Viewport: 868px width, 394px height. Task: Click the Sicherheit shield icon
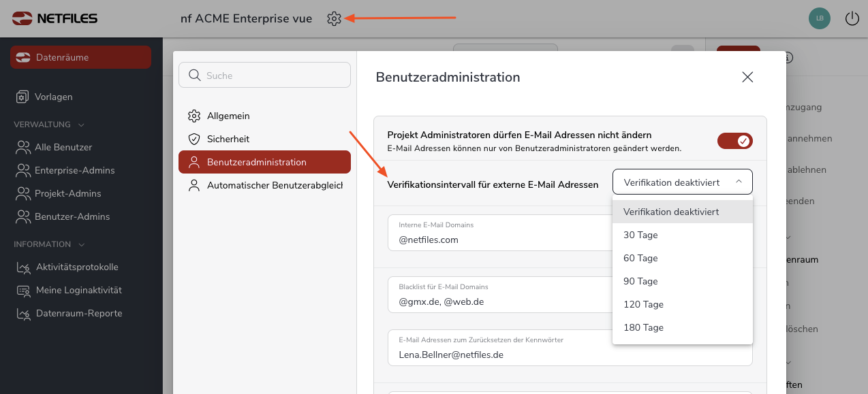point(194,139)
